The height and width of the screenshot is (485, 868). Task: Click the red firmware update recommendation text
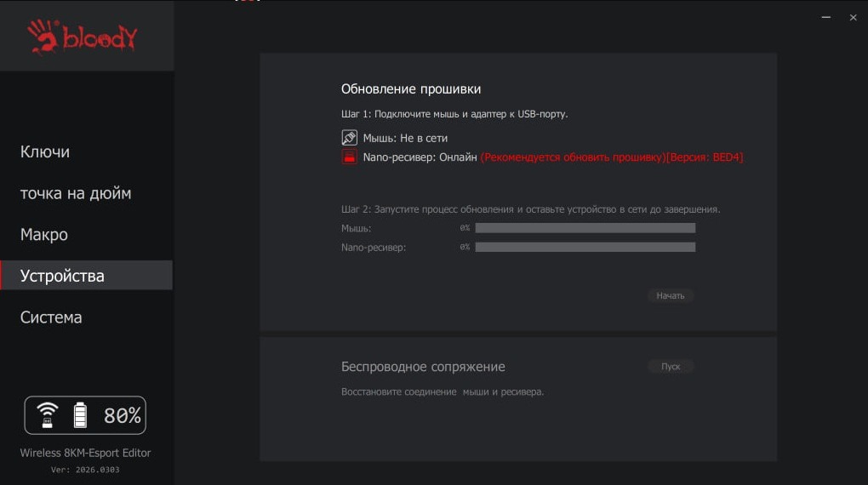coord(612,157)
